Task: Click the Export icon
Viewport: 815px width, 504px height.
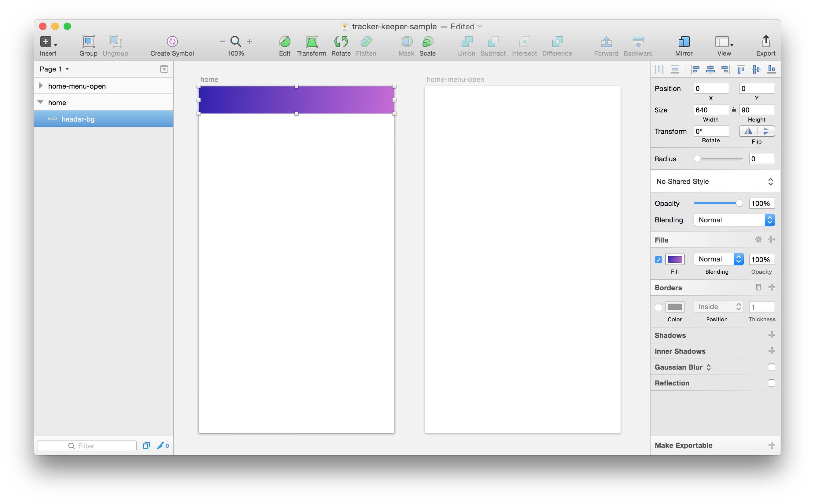Action: (x=765, y=42)
